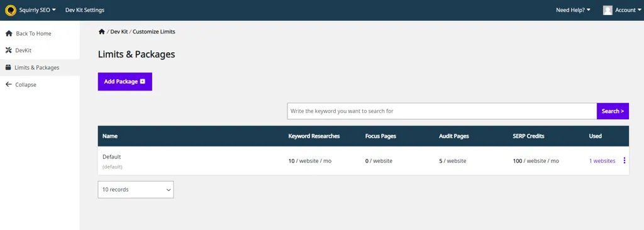Click the Limits & Packages heading
Image resolution: width=644 pixels, height=230 pixels.
tap(136, 54)
